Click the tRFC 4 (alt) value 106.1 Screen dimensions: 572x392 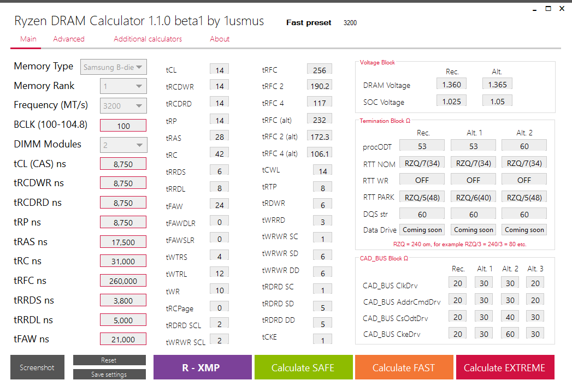coord(320,153)
